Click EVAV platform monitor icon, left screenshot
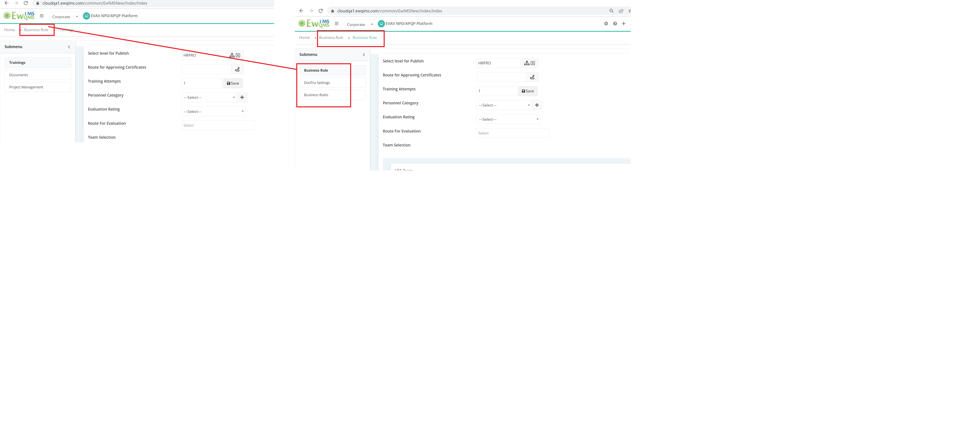 [86, 16]
